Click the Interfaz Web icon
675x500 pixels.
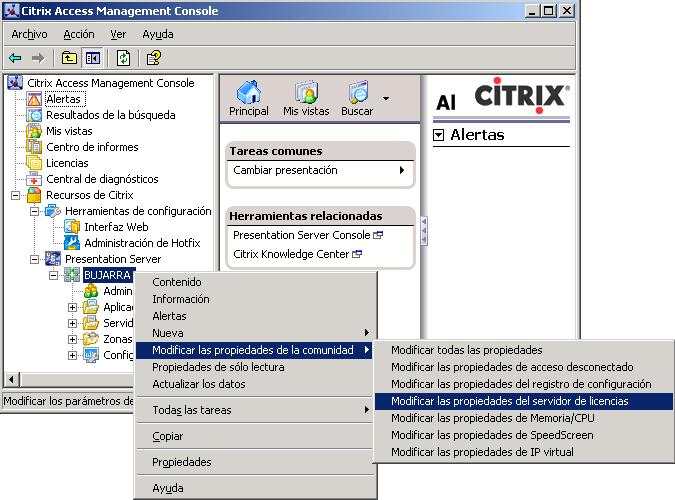tap(72, 227)
